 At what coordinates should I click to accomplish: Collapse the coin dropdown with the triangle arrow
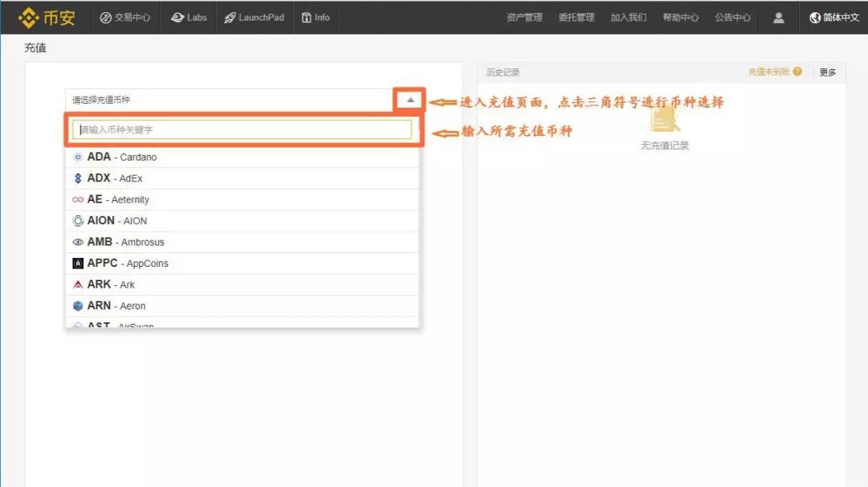pyautogui.click(x=410, y=100)
